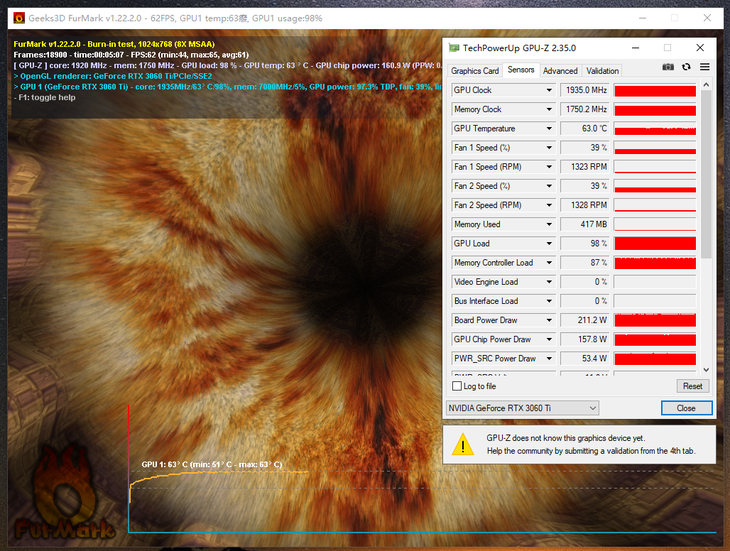This screenshot has width=730, height=551.
Task: Open the GPU Temperature sensor dropdown
Action: pos(549,129)
